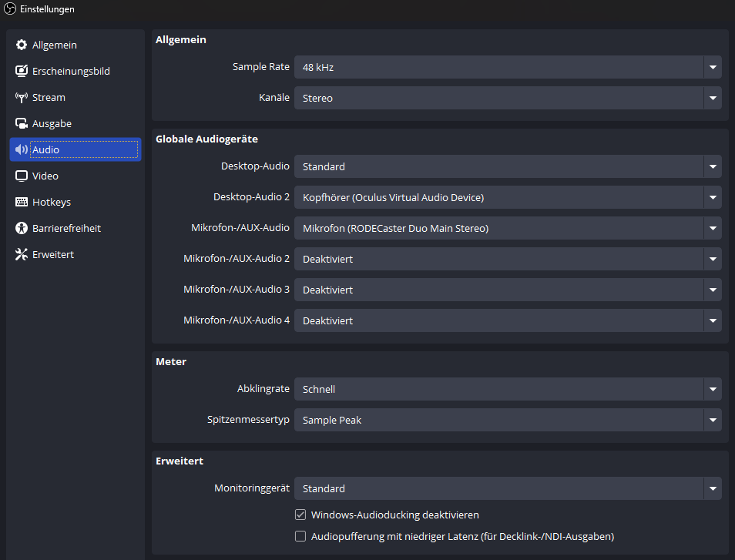This screenshot has height=560, width=735.
Task: Click the Erscheinungsbild sidebar icon
Action: point(22,72)
